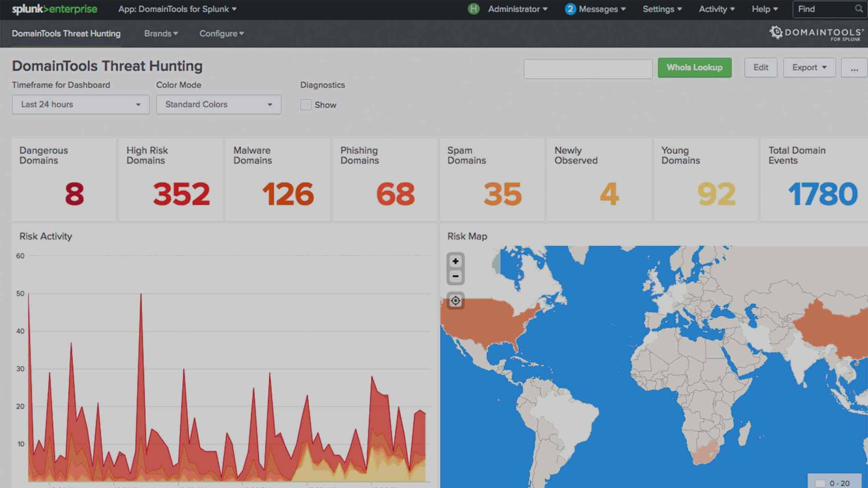Click the 0 - 20 legend swatch on Risk Map

coord(820,483)
